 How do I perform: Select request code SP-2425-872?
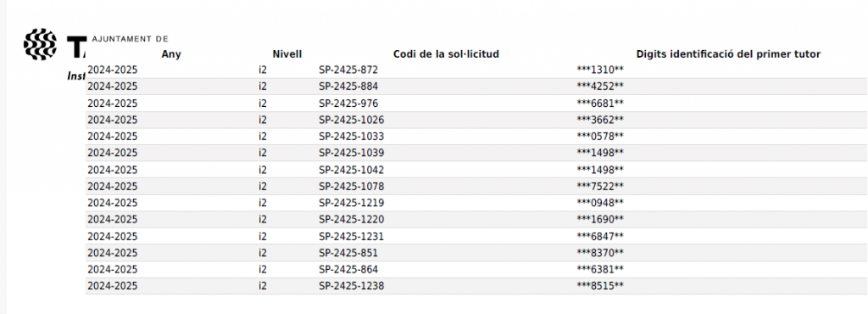click(x=348, y=70)
